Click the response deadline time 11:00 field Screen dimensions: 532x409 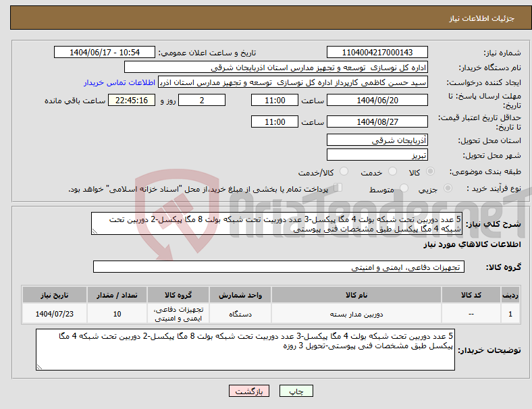tap(275, 100)
